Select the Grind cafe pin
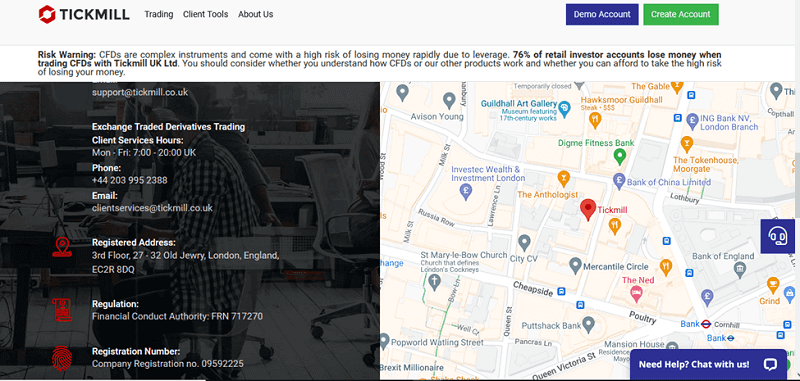The height and width of the screenshot is (381, 800). click(773, 285)
